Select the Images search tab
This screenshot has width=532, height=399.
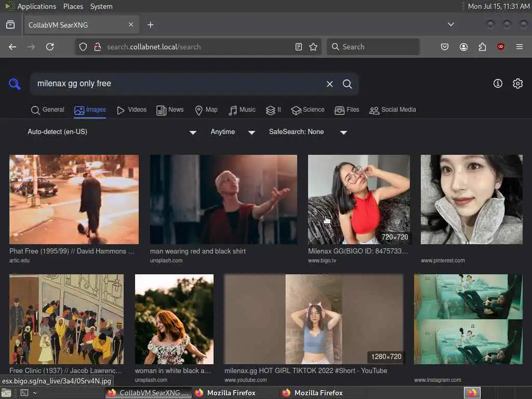pyautogui.click(x=90, y=110)
